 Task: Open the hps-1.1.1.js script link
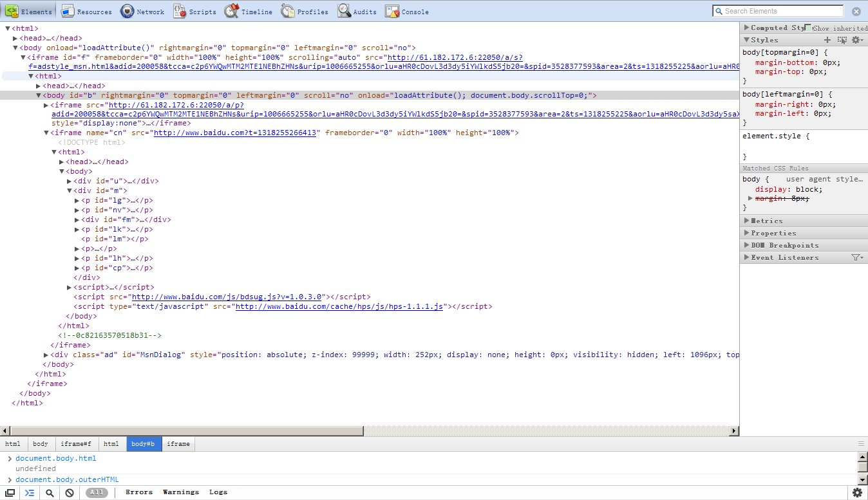pyautogui.click(x=339, y=307)
